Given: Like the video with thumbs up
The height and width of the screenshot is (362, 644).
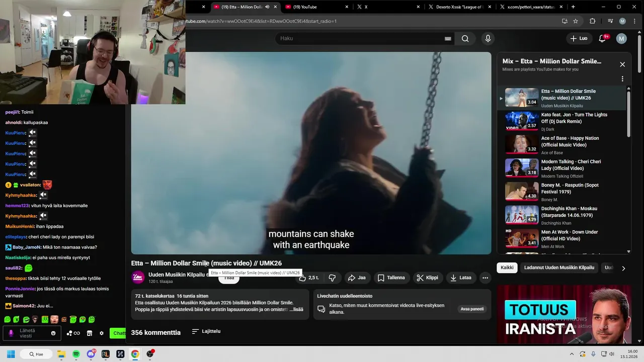Looking at the screenshot, I should tap(308, 278).
